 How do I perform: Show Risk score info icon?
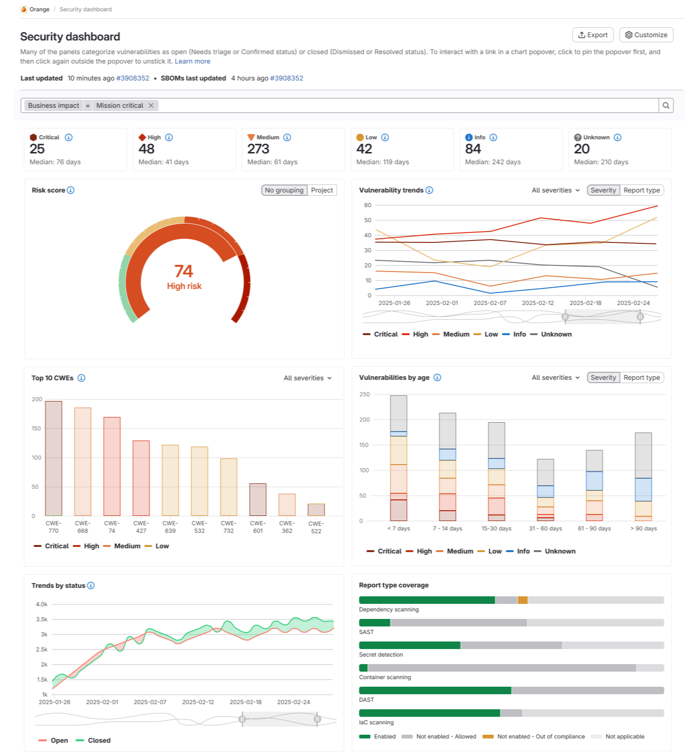(71, 190)
